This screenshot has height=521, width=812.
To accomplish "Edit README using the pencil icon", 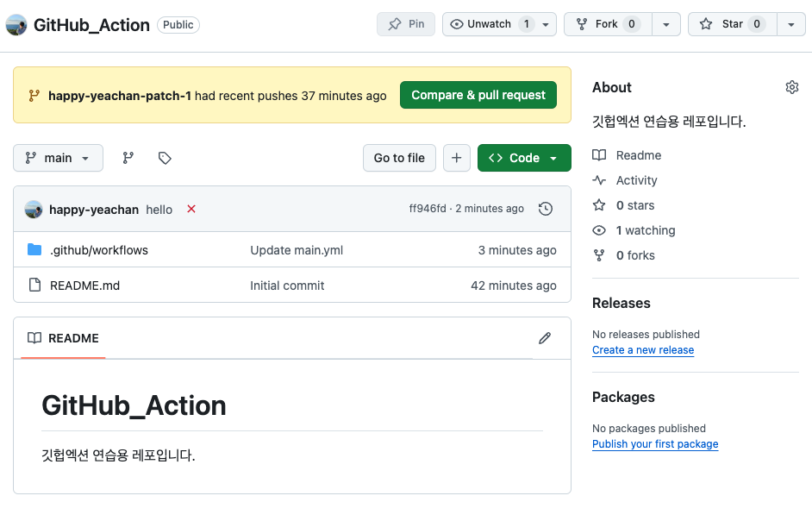I will click(x=545, y=338).
